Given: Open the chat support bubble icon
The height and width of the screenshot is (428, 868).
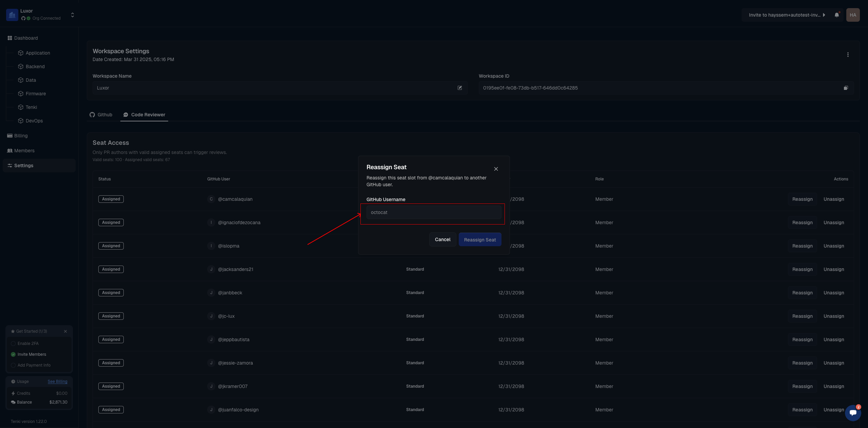Looking at the screenshot, I should (x=853, y=413).
